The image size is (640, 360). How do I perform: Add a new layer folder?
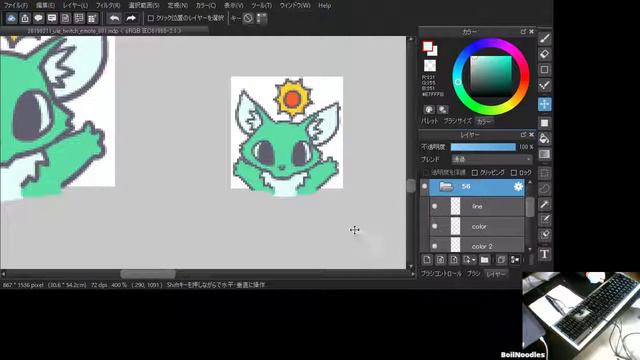click(484, 260)
